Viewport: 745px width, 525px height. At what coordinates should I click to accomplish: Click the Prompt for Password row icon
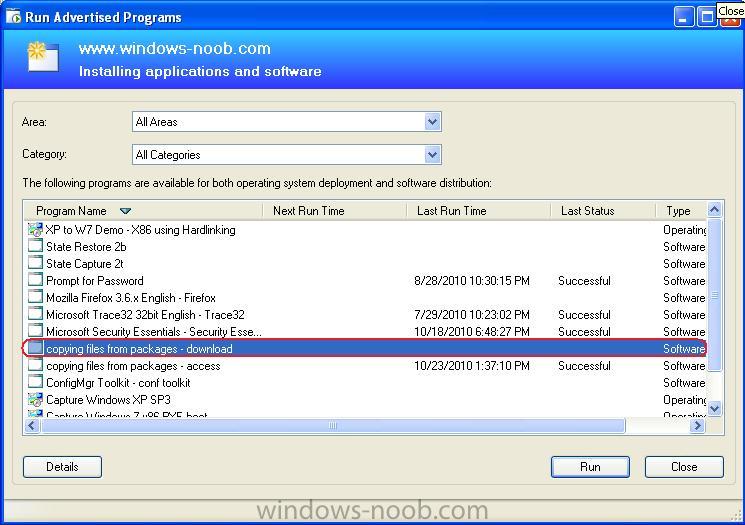tap(35, 280)
